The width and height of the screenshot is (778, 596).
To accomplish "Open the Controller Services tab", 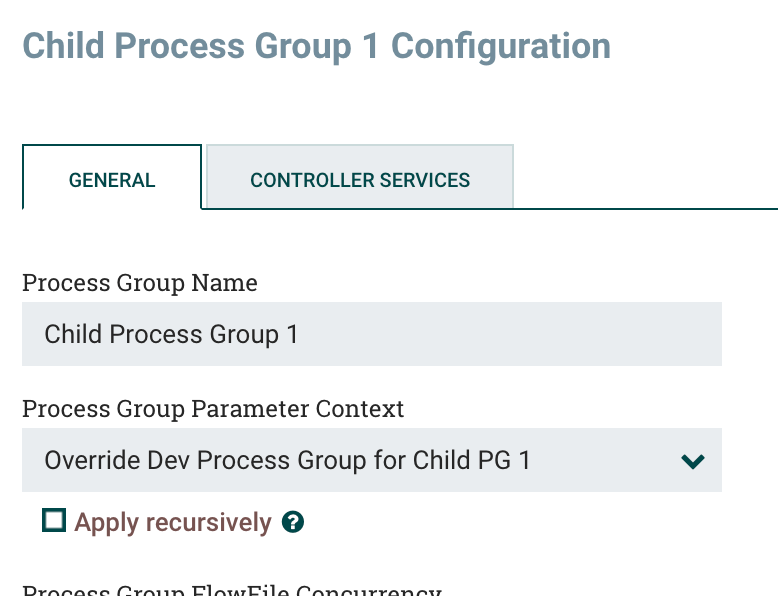I will (360, 180).
